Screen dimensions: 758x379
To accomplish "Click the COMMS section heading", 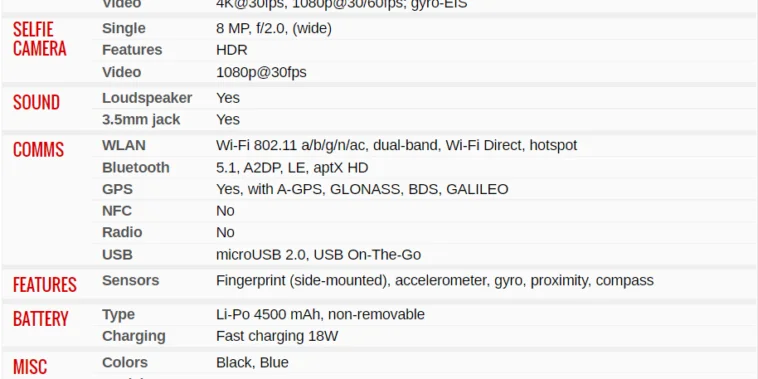I will tap(38, 150).
